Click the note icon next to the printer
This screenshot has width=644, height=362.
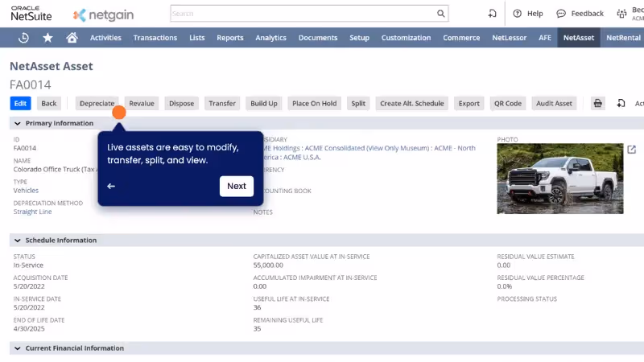click(x=621, y=104)
